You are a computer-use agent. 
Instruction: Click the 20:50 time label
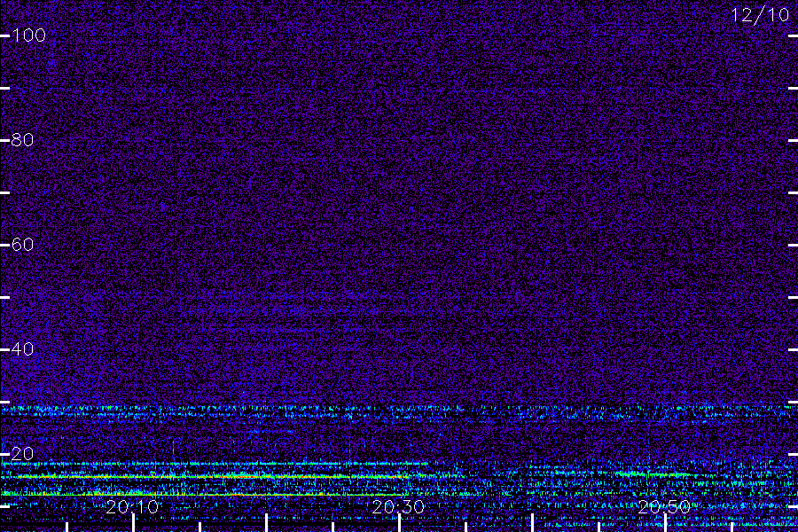coord(664,506)
